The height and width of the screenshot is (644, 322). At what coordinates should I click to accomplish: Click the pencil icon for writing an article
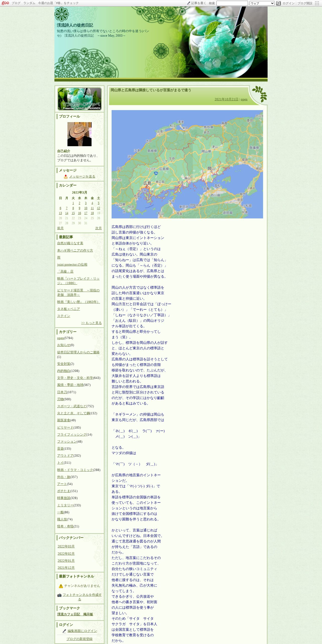click(x=189, y=3)
